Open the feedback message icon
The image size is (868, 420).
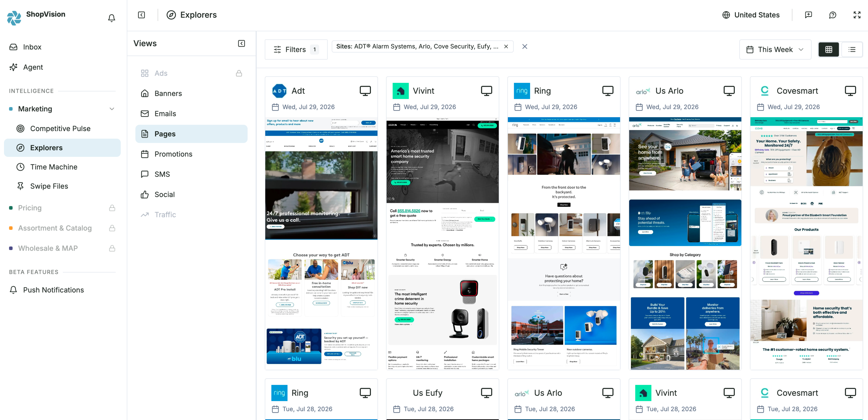(808, 15)
